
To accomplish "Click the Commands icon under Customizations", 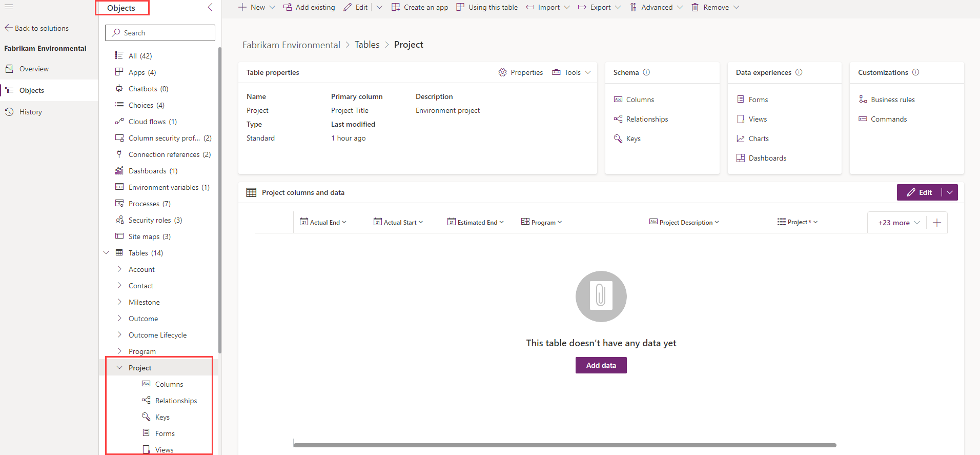I will click(863, 119).
